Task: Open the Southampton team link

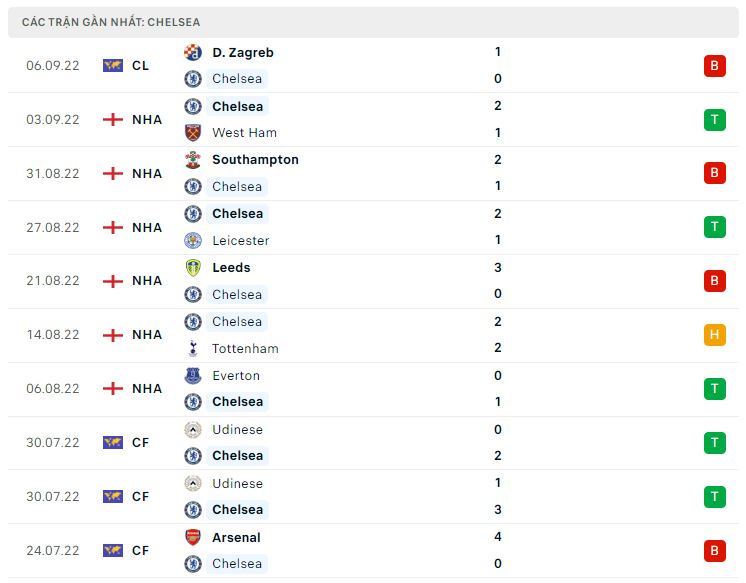Action: [255, 159]
